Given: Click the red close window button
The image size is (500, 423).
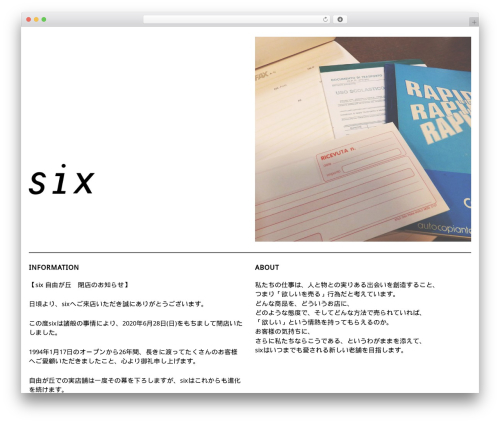Looking at the screenshot, I should [x=29, y=19].
